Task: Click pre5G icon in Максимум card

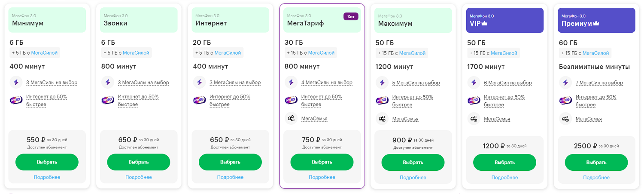Action: (x=382, y=101)
